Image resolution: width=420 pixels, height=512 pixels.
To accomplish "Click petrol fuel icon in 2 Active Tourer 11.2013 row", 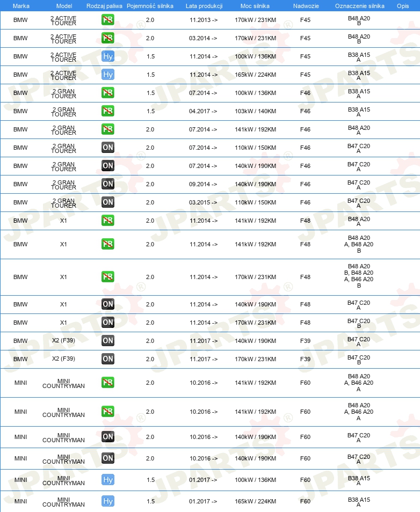I will (x=108, y=20).
